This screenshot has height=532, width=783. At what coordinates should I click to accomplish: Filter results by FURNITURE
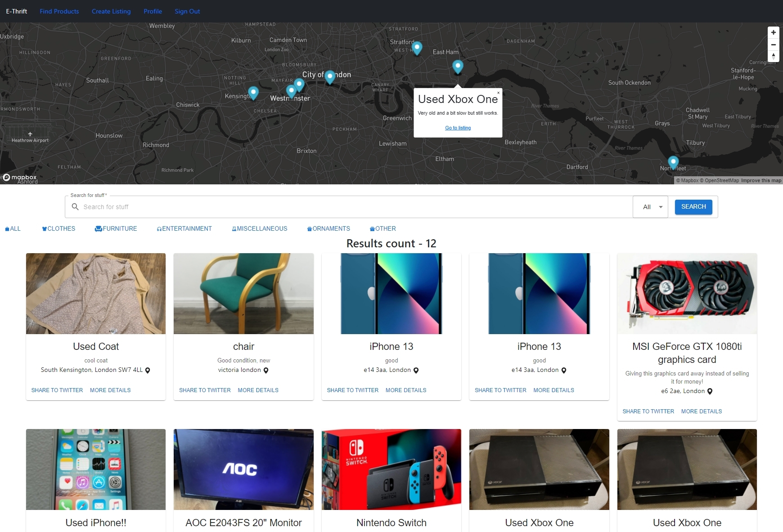point(116,228)
